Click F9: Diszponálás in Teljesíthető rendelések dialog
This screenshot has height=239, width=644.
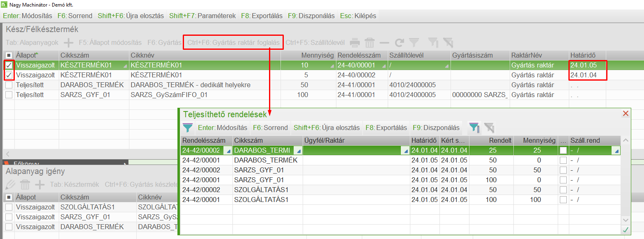click(436, 128)
